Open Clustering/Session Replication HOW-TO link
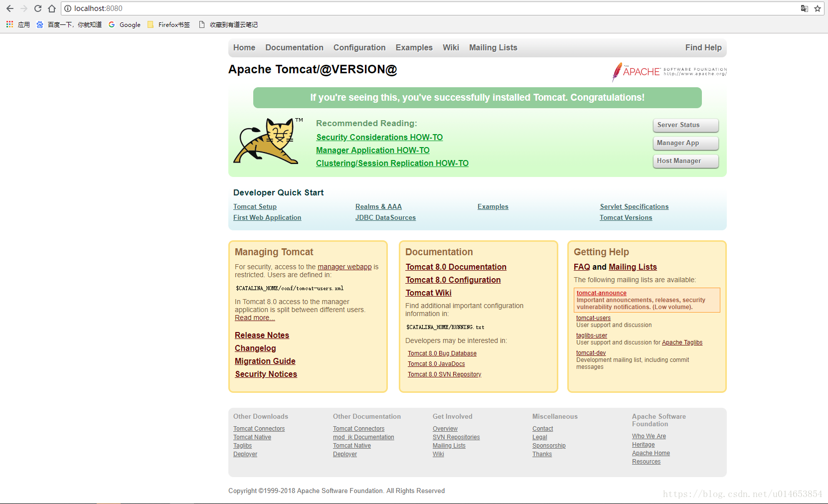Viewport: 828px width, 504px height. point(392,163)
